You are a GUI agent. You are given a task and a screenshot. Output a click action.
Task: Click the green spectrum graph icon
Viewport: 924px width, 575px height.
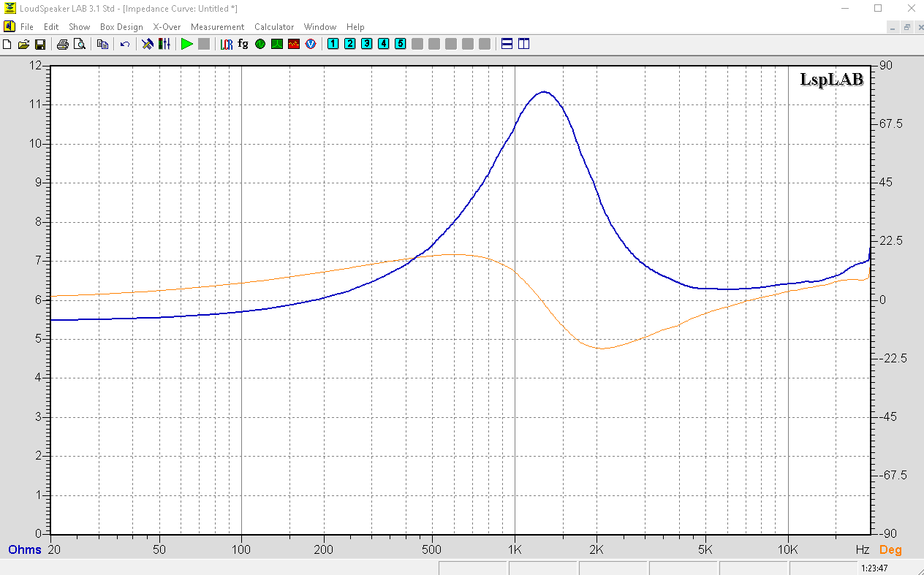[x=277, y=44]
